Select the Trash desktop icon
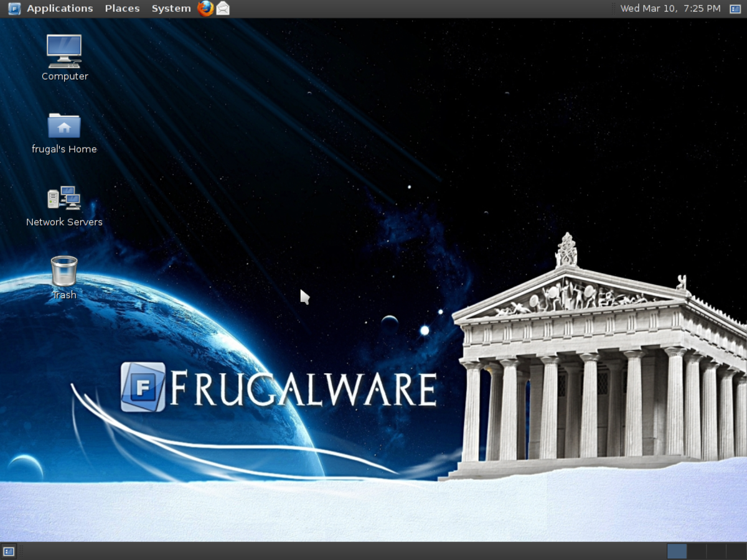The height and width of the screenshot is (560, 747). coord(64,278)
